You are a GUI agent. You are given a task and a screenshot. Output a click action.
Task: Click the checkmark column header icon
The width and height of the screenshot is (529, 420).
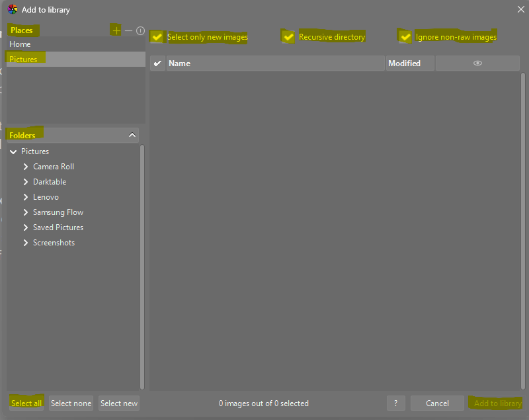click(157, 63)
